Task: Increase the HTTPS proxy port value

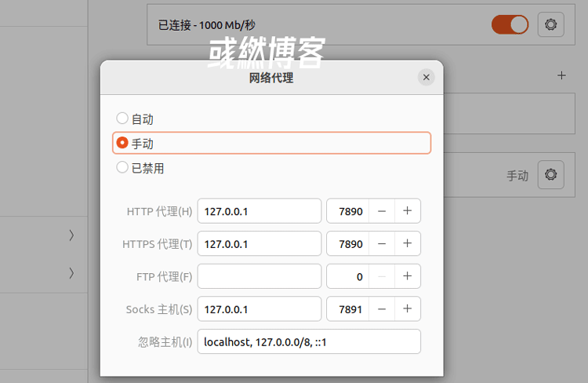Action: click(x=408, y=244)
